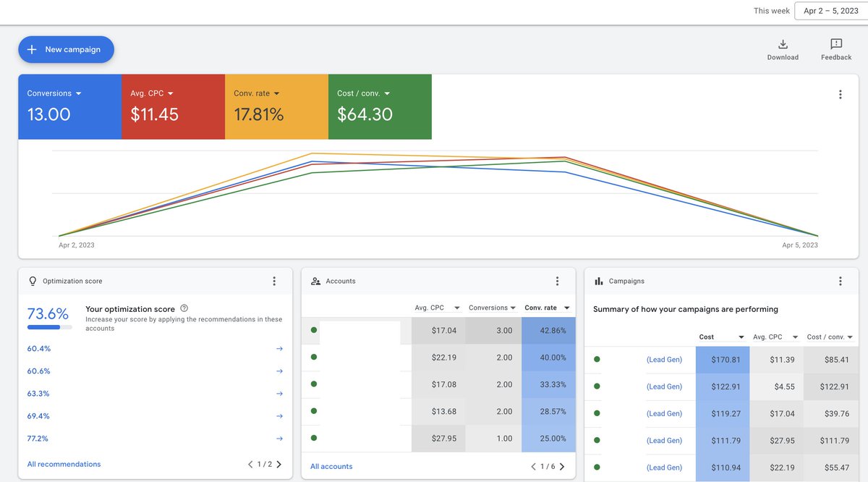Click the 42.86% conversion rate cell
Viewport: 868px width, 482px height.
[x=548, y=331]
